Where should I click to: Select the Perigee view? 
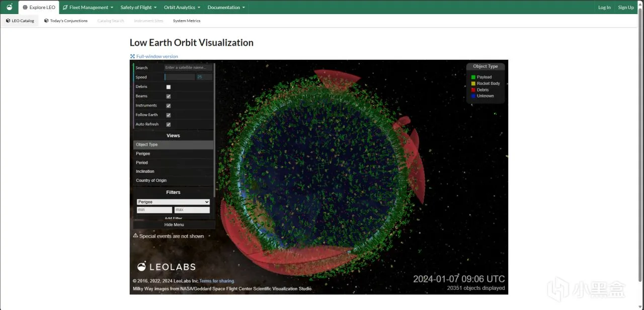point(173,154)
